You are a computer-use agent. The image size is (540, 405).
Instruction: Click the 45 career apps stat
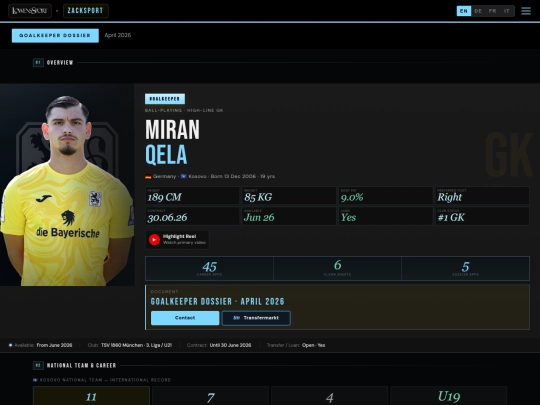coord(209,268)
